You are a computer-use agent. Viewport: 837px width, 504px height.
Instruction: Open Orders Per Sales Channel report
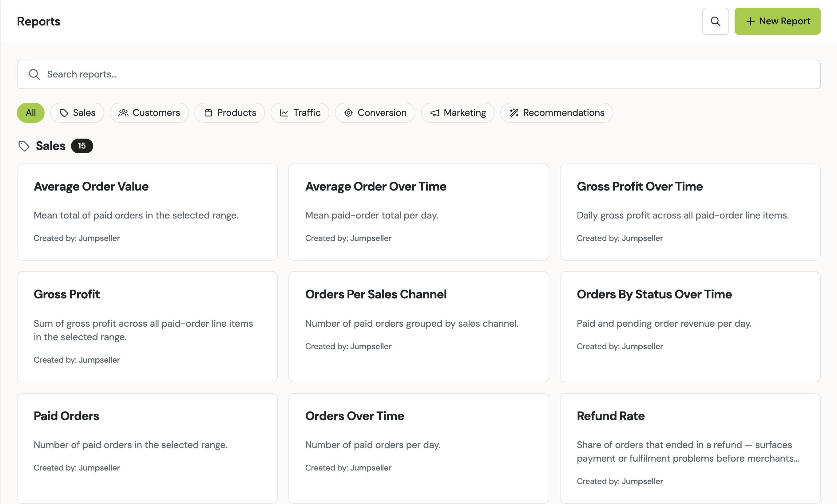(418, 327)
